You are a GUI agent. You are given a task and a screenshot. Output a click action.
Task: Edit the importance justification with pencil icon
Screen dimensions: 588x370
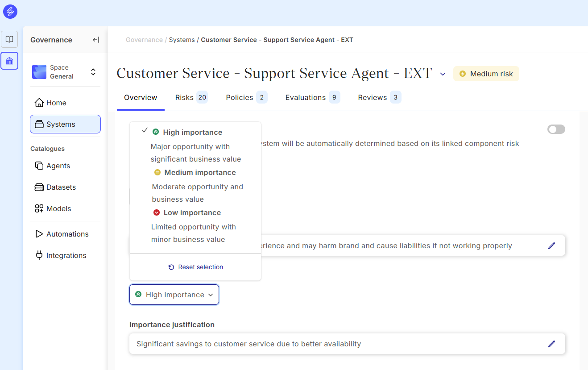point(551,344)
